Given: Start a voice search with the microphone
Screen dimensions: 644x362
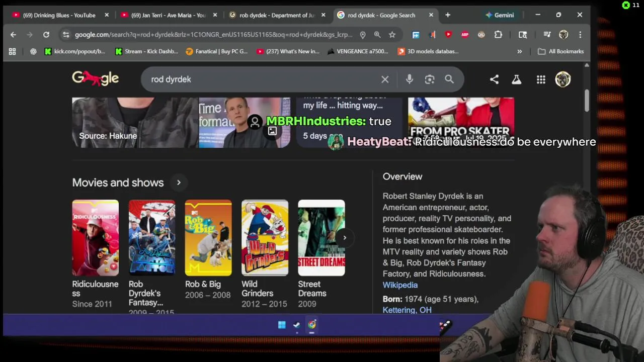Looking at the screenshot, I should click(x=410, y=79).
